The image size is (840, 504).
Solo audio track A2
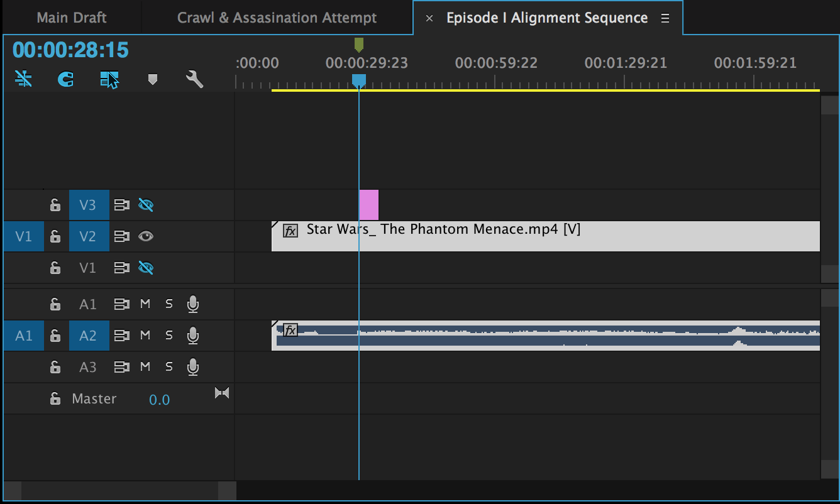pos(169,336)
